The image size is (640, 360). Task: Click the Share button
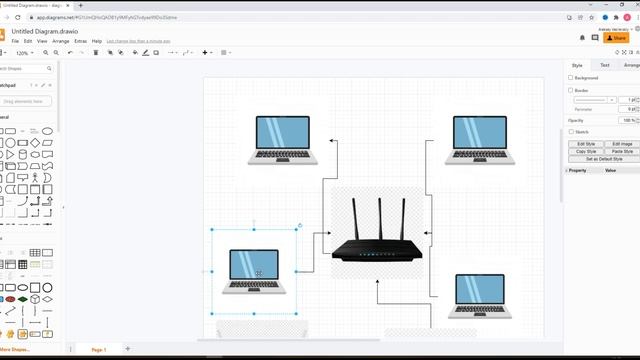616,38
